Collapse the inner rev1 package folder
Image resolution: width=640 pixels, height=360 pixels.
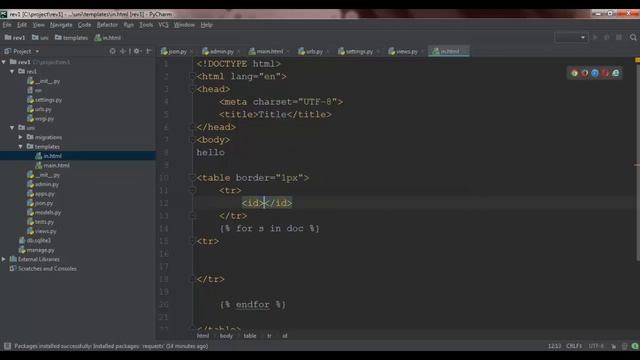12,71
